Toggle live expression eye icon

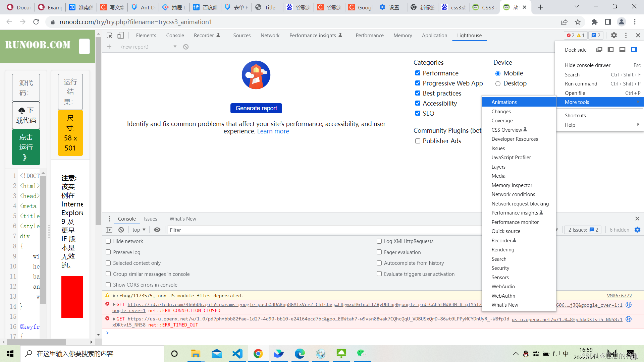157,230
